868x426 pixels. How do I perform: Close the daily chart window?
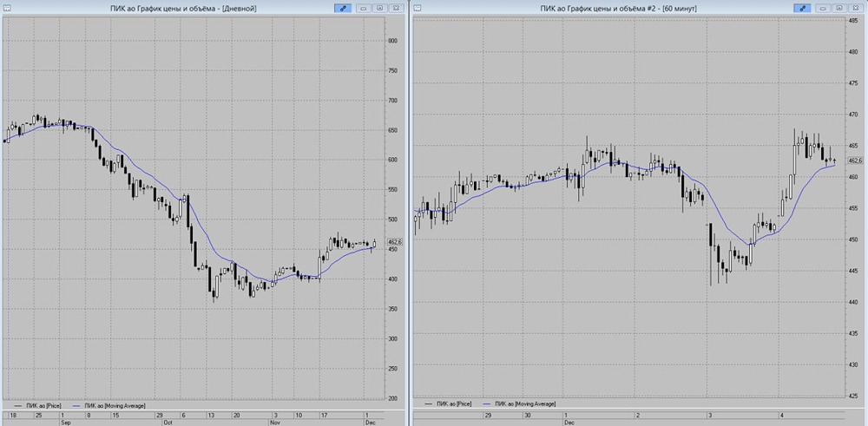pyautogui.click(x=395, y=9)
